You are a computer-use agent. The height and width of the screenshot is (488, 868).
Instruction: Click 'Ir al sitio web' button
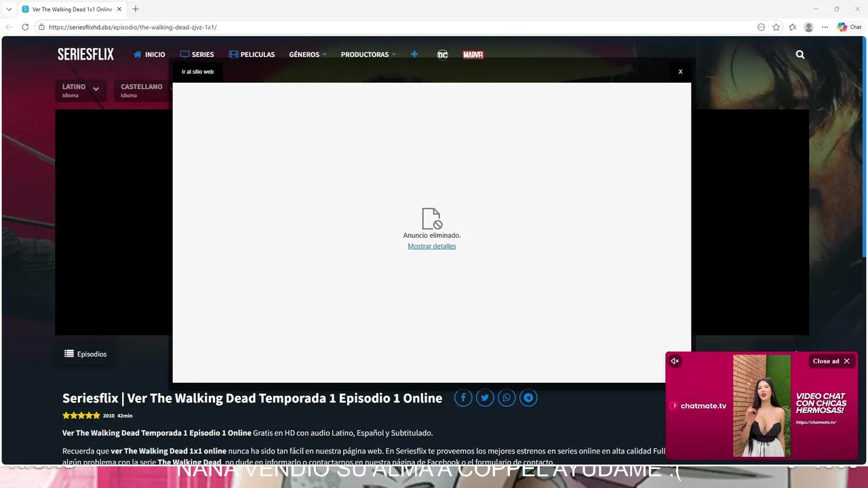click(197, 71)
